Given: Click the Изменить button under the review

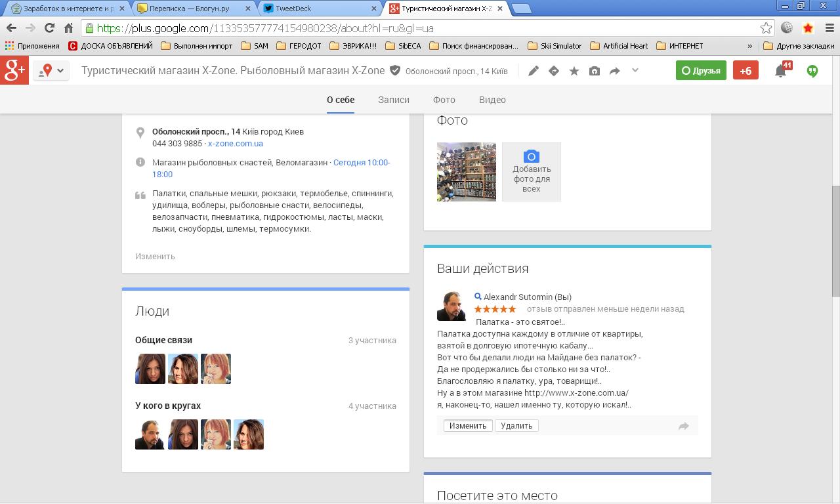Looking at the screenshot, I should tap(468, 425).
